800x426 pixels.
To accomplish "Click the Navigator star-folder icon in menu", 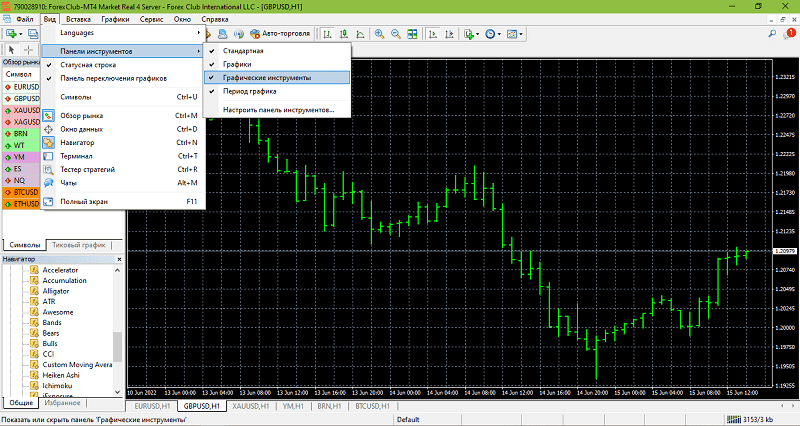I will pos(48,142).
